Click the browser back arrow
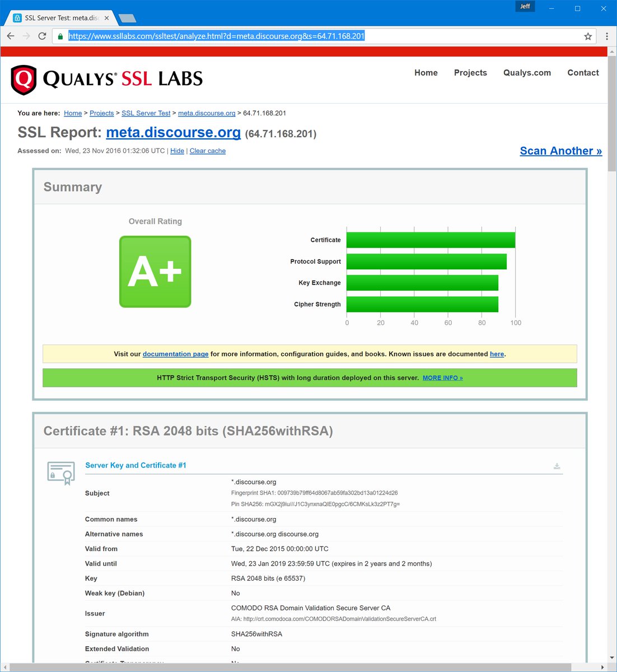Viewport: 617px width, 672px height. 11,36
